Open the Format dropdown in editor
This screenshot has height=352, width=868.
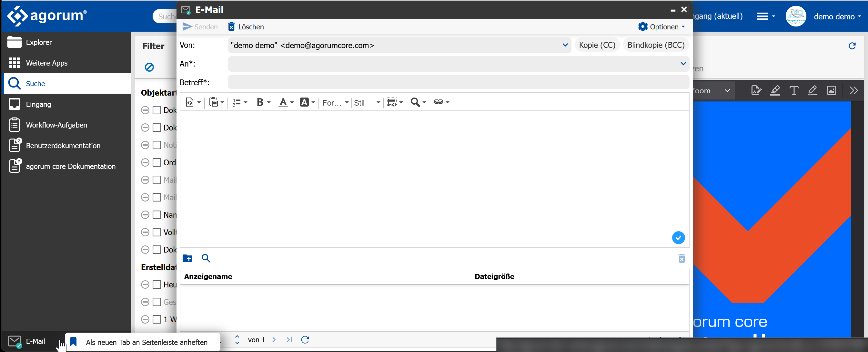click(335, 102)
